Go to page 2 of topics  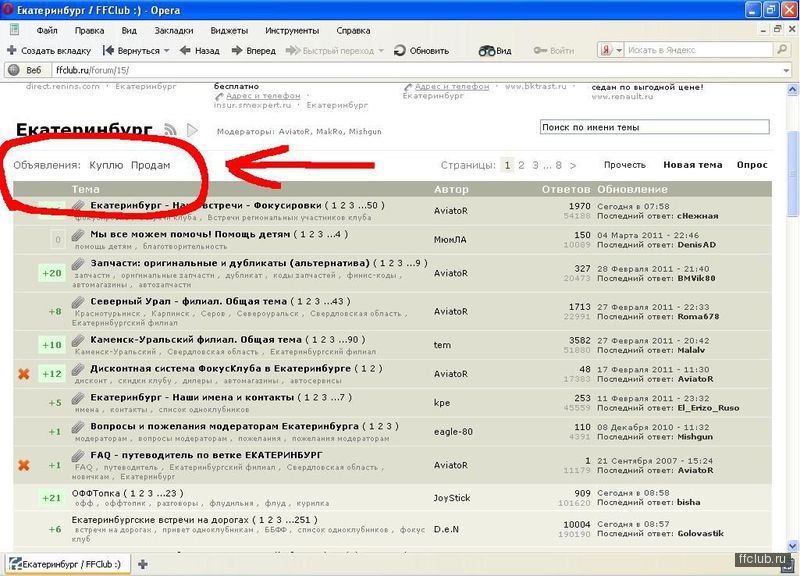tap(521, 165)
